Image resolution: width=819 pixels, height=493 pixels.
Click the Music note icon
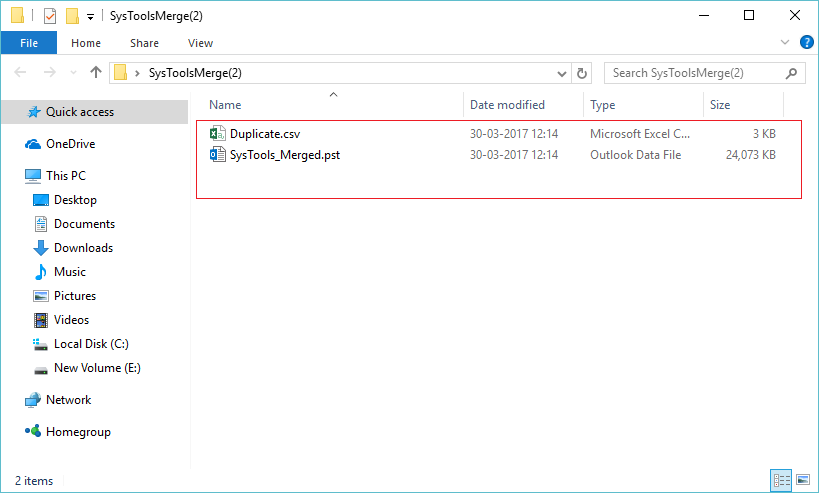coord(41,272)
